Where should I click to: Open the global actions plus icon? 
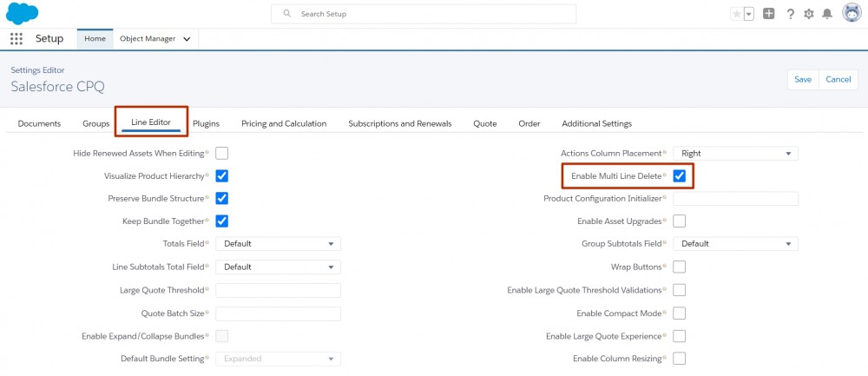tap(768, 14)
